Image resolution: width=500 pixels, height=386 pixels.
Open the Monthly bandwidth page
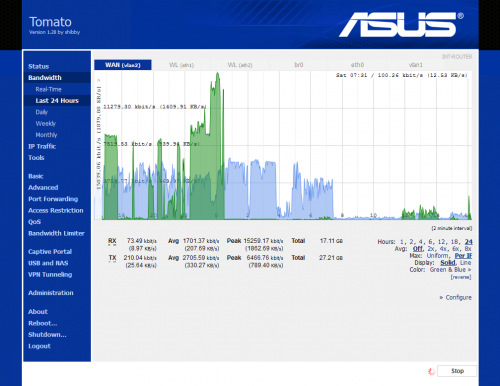(x=46, y=135)
